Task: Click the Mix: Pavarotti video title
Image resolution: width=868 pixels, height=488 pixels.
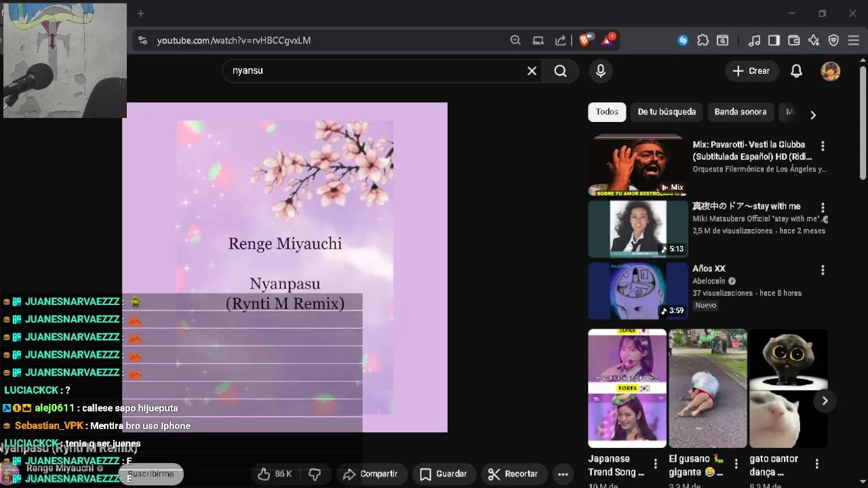Action: [753, 150]
